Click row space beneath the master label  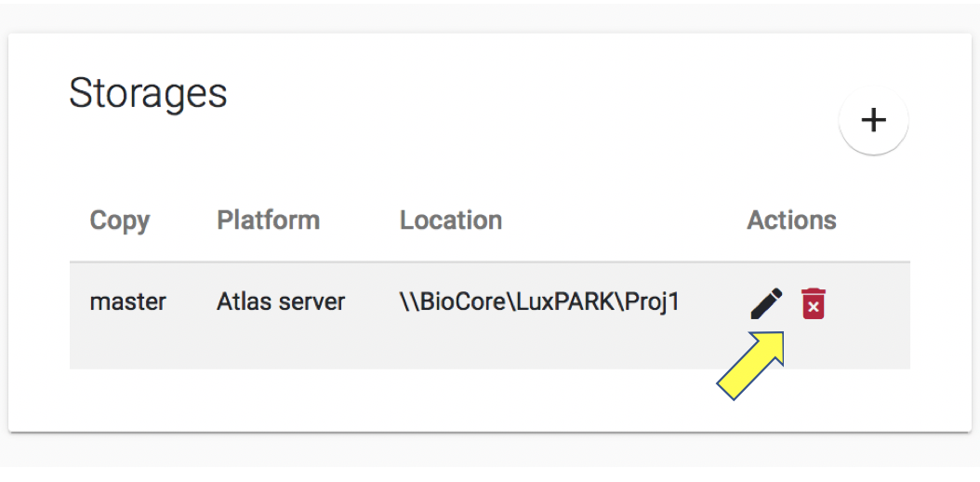click(127, 344)
